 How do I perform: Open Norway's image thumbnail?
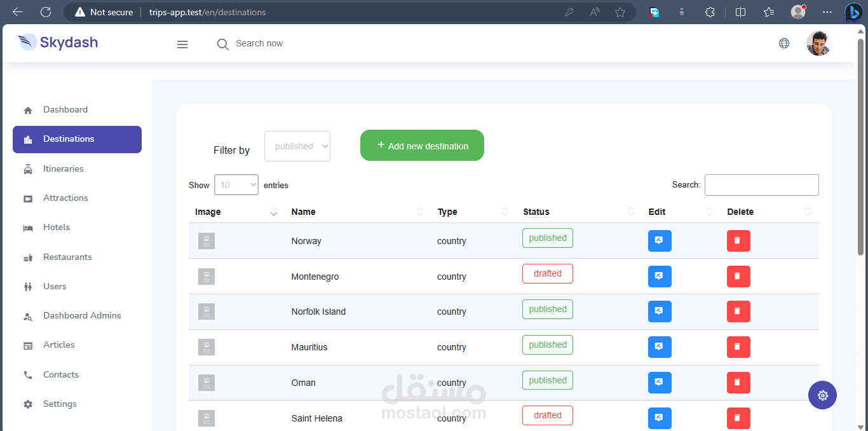tap(207, 241)
